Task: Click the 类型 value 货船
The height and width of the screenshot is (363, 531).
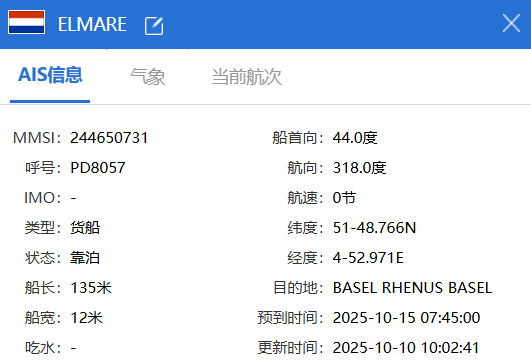Action: click(x=85, y=228)
